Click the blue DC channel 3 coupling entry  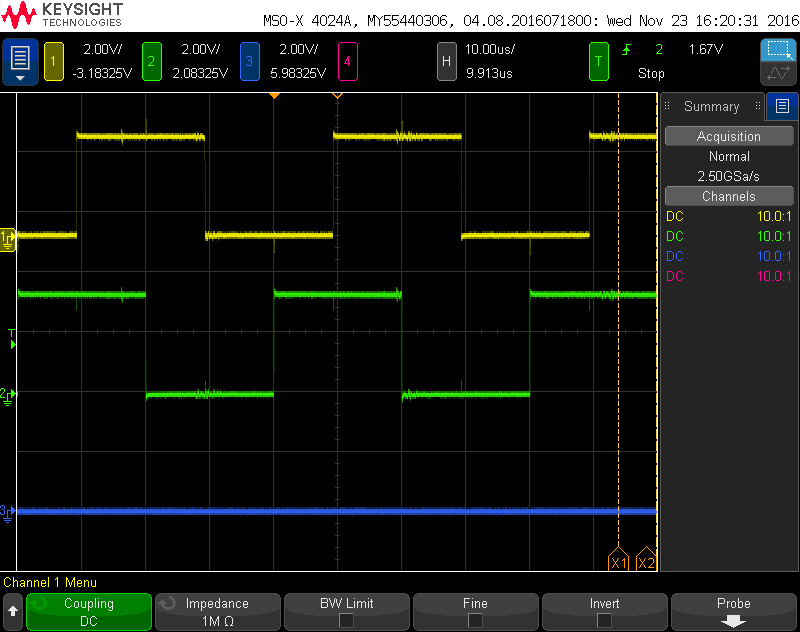coord(674,256)
